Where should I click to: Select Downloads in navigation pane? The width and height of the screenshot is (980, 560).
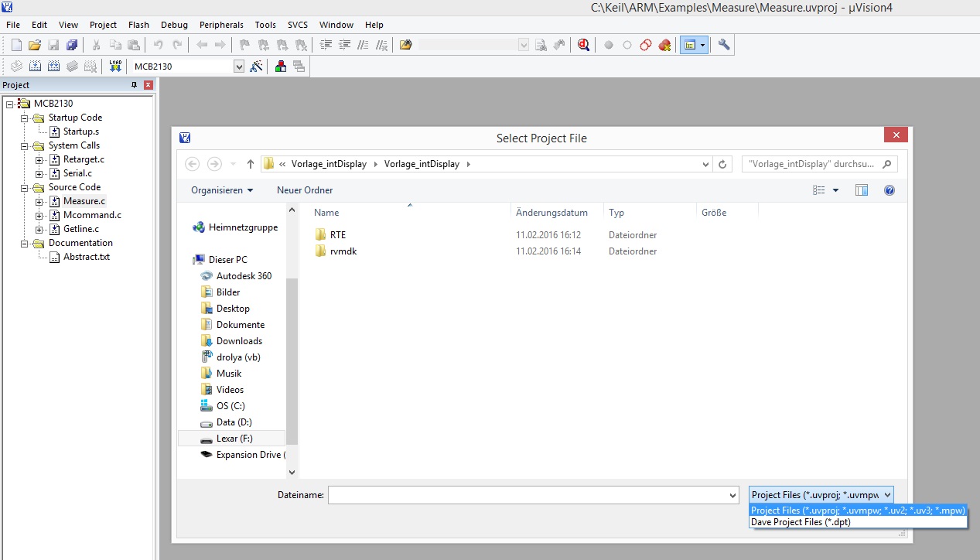pos(239,341)
